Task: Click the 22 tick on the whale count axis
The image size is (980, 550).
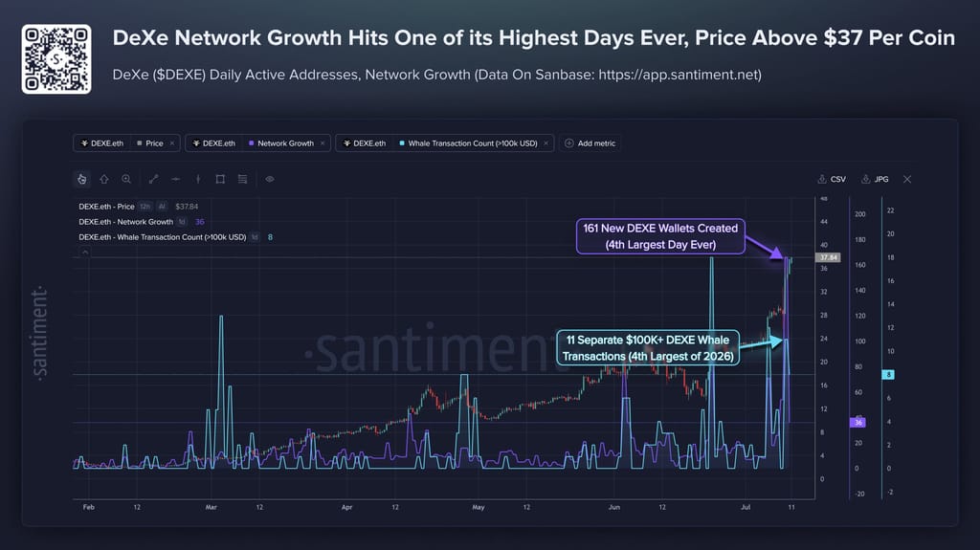Action: pos(891,210)
